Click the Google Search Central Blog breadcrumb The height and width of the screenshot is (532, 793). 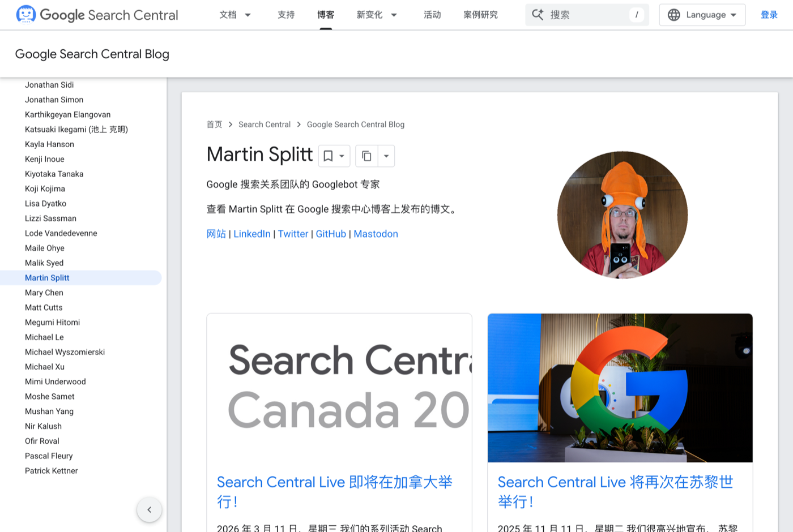pos(356,125)
